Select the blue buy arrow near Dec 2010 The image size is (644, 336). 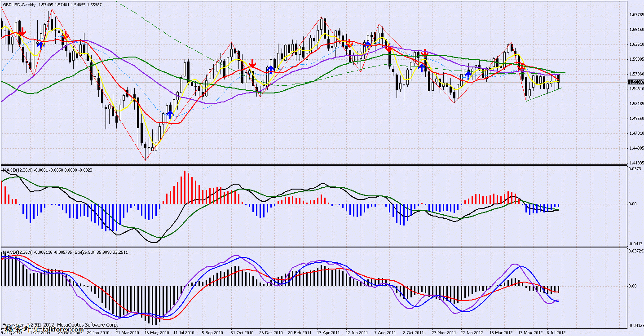[270, 69]
